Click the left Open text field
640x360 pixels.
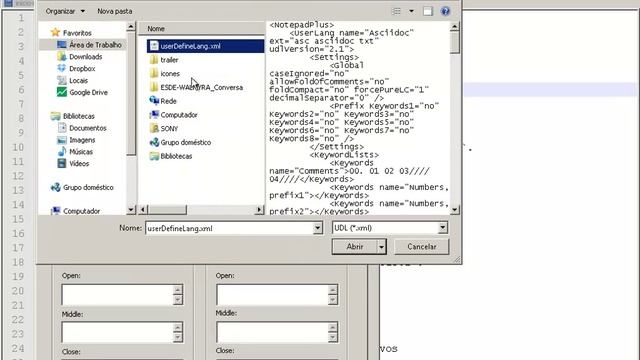(118, 295)
